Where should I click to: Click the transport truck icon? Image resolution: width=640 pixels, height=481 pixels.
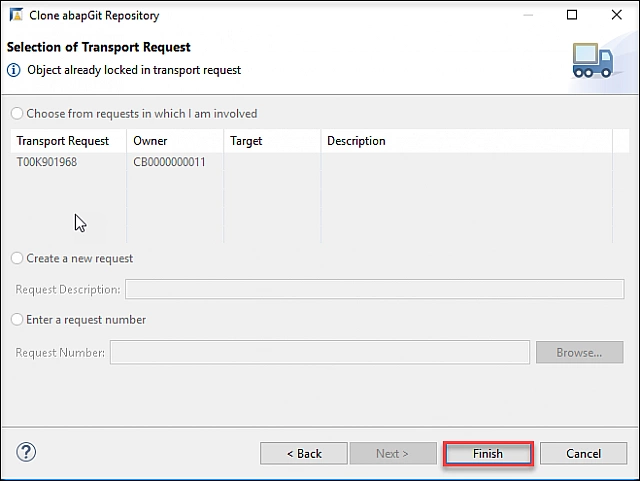591,61
